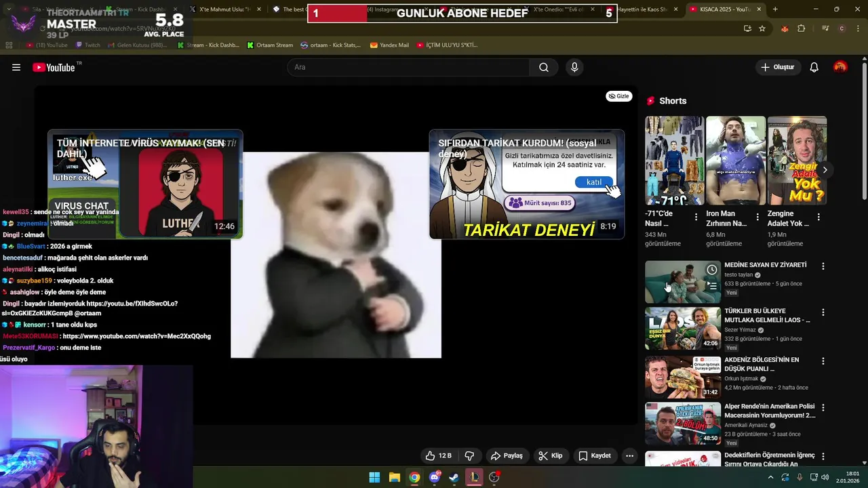The image size is (868, 488).
Task: Switch to the KISACA 2025 tab
Action: click(726, 9)
